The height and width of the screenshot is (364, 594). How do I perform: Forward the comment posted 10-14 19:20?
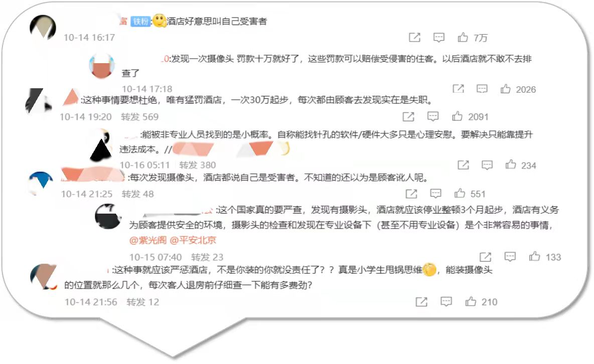(x=408, y=116)
